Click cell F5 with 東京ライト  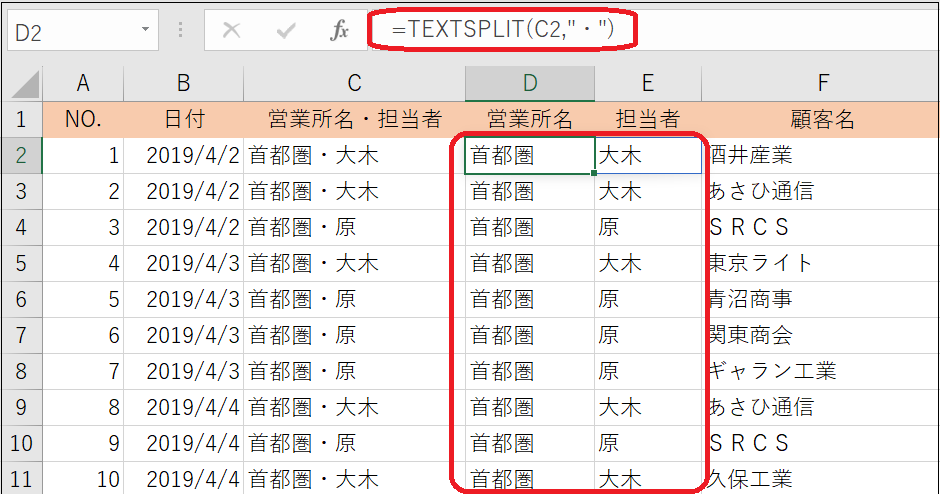pos(820,264)
